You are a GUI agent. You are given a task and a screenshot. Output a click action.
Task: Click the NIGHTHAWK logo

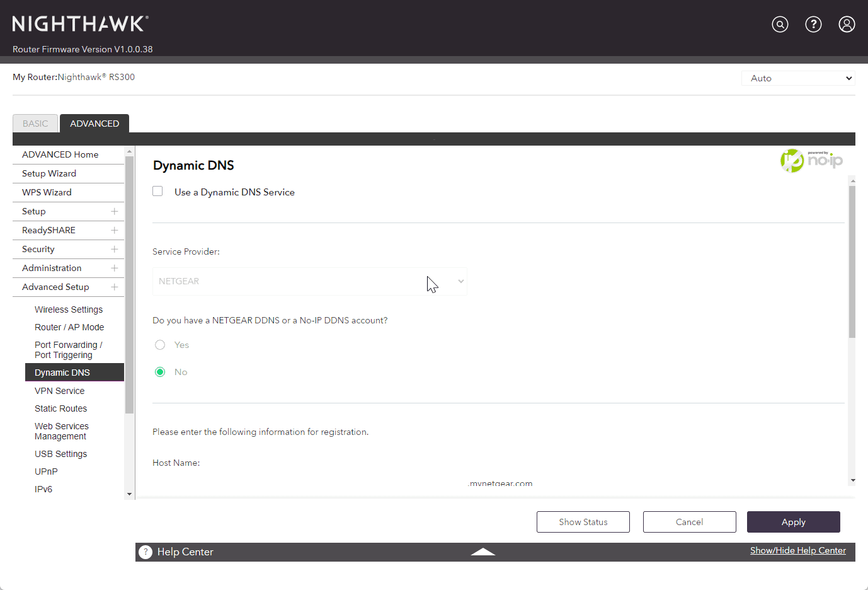pyautogui.click(x=81, y=24)
